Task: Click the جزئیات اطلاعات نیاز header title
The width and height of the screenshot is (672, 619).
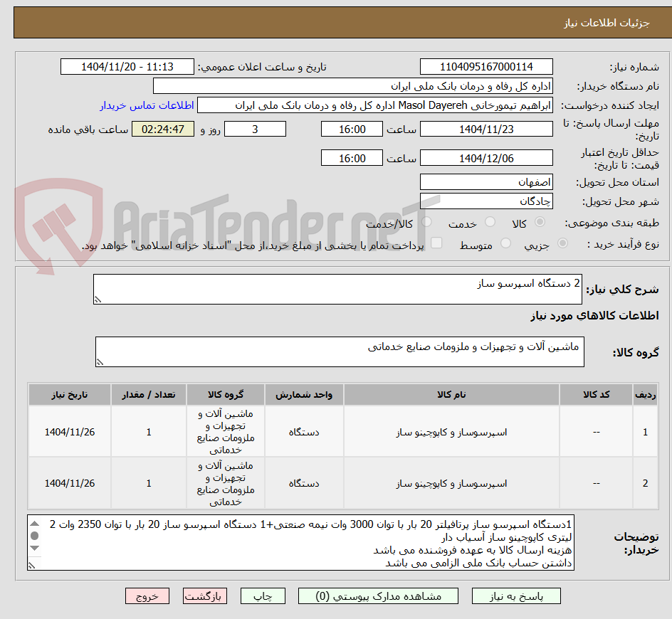Action: coord(607,23)
